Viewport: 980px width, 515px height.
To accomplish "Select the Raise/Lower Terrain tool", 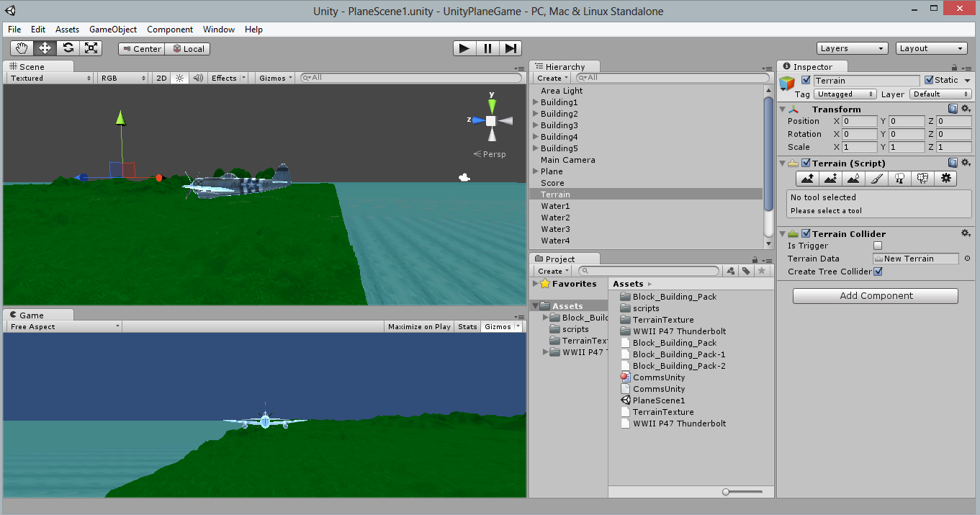I will (806, 178).
